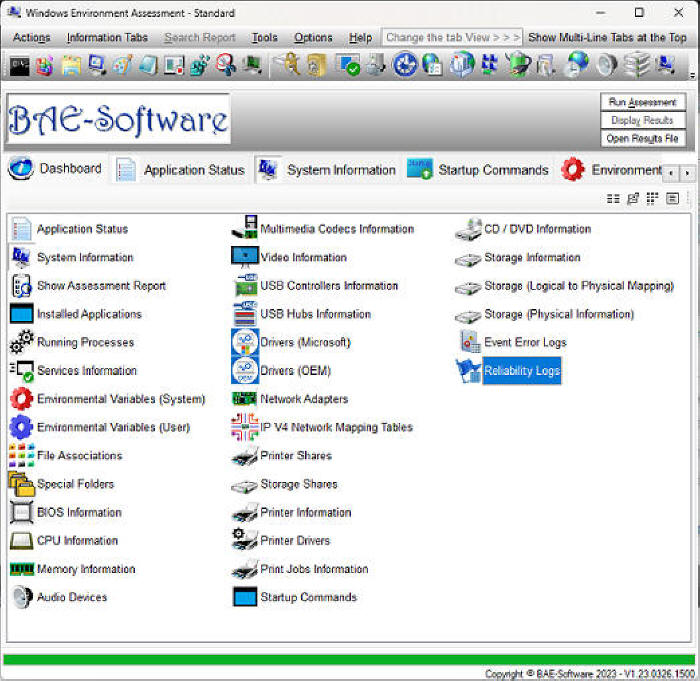Click the golden keys toolbar icon
Image resolution: width=700 pixels, height=681 pixels.
coord(289,64)
